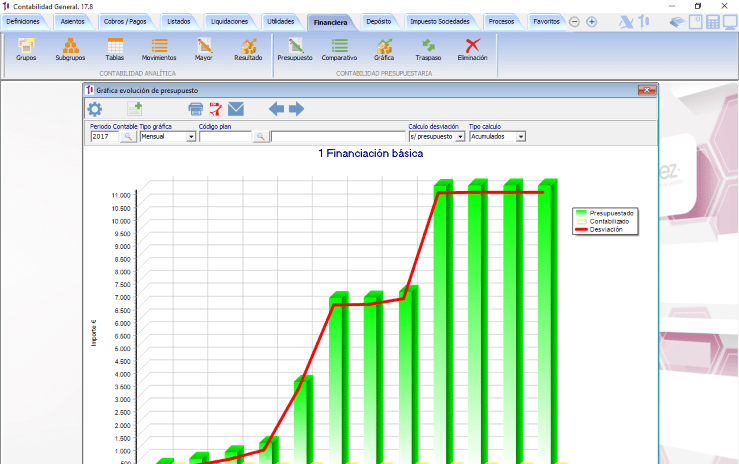Open the Comparativo icon
Screen dimensions: 739x464
click(339, 49)
